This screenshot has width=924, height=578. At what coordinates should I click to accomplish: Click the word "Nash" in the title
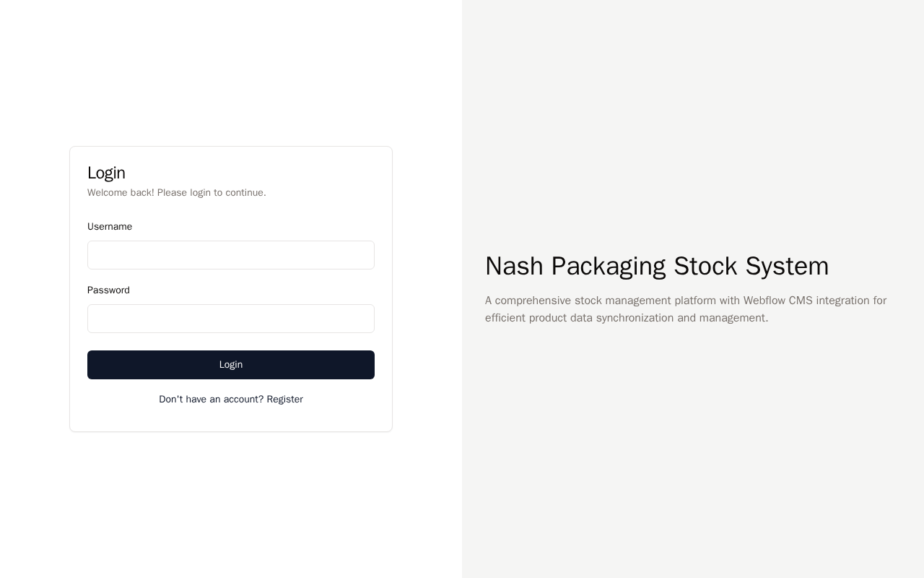pyautogui.click(x=514, y=266)
